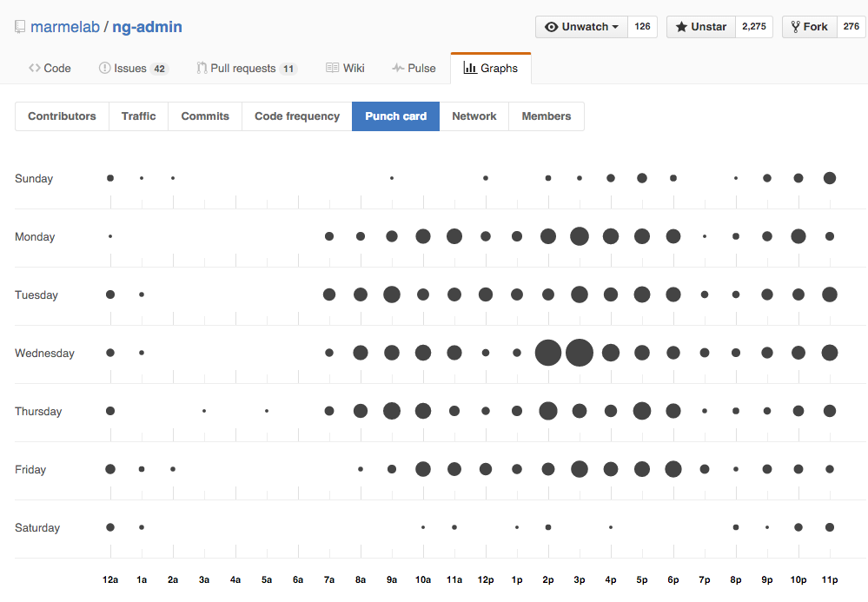Open the watchers count 126
This screenshot has height=602, width=868.
(643, 27)
